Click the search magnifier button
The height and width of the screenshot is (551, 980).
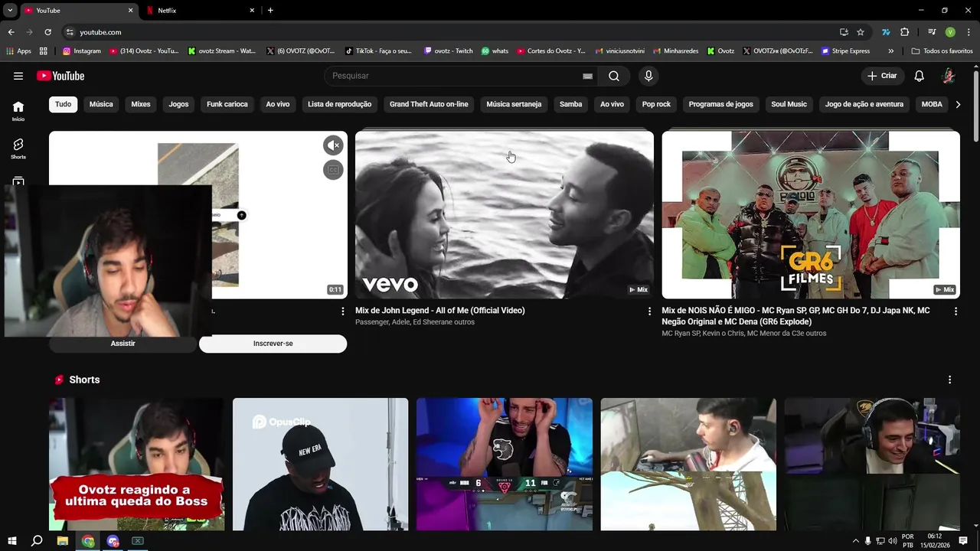614,76
